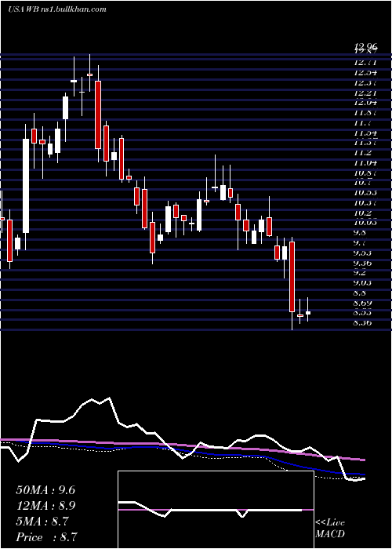The image size is (392, 549).
Task: Click the Live MACD inset chart box
Action: [x=216, y=510]
